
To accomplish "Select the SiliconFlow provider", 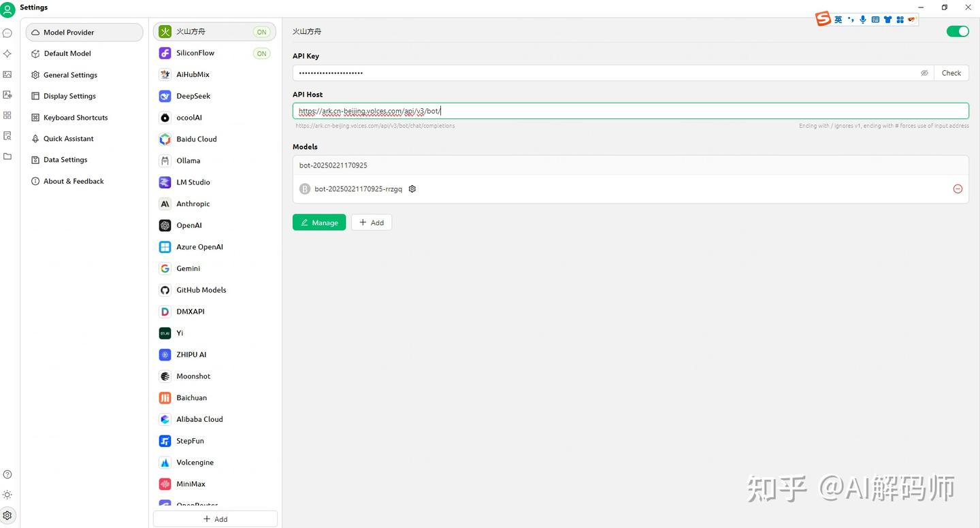I will 214,53.
